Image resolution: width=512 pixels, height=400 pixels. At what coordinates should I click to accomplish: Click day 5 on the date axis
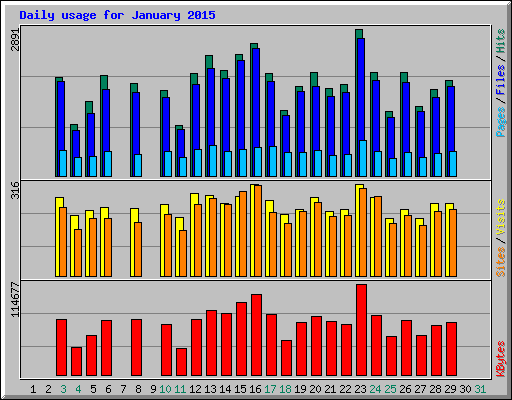pos(93,389)
